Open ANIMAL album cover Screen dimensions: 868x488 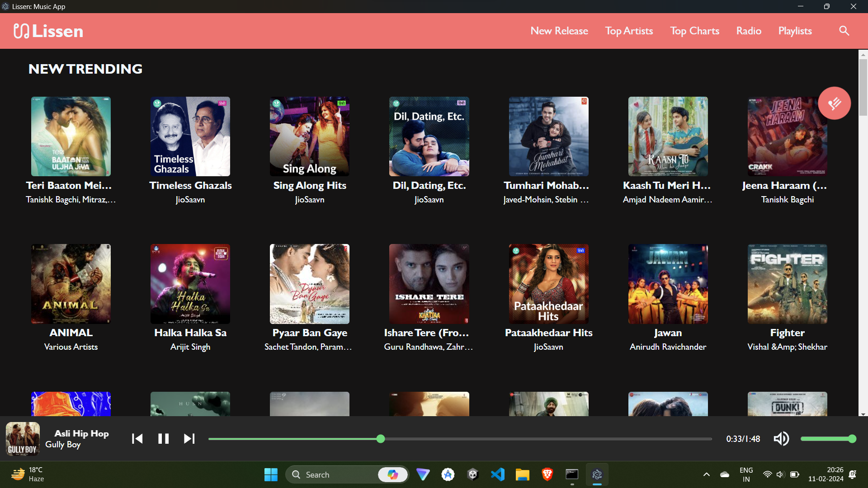pos(71,284)
